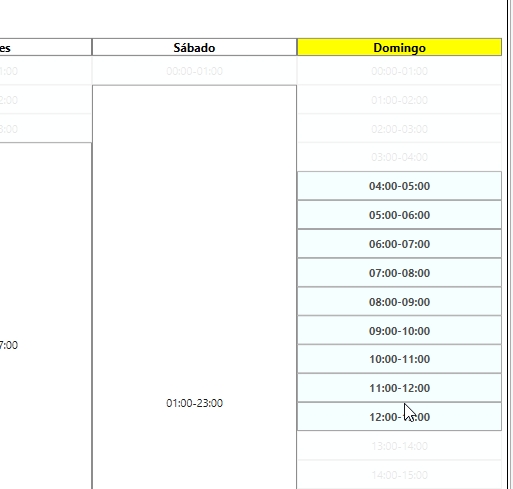Select the Domingo 07:00-08:00 slot

pyautogui.click(x=399, y=273)
